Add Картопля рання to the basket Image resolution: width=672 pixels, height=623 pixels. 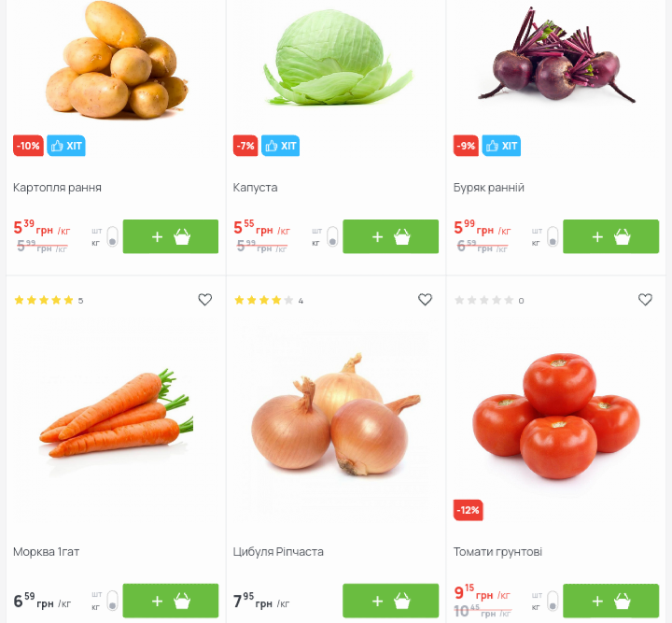click(x=171, y=236)
